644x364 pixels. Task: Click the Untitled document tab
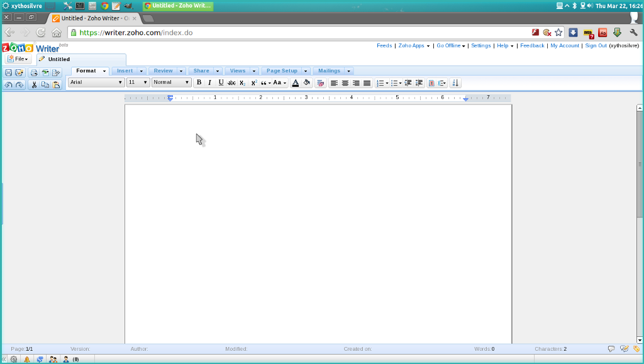81,59
